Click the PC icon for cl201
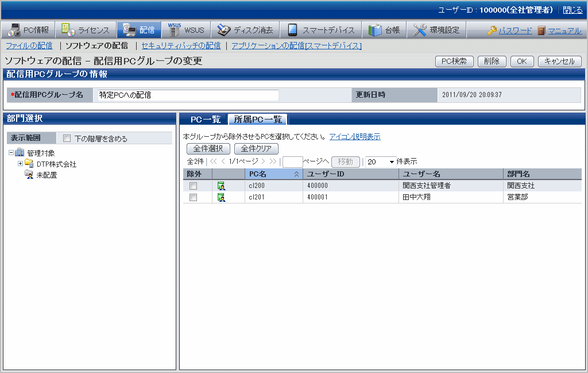Screen dimensions: 588x373 pos(222,197)
